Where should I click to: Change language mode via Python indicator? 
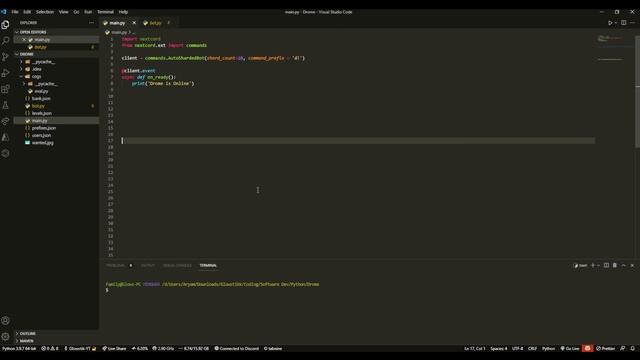(x=548, y=349)
